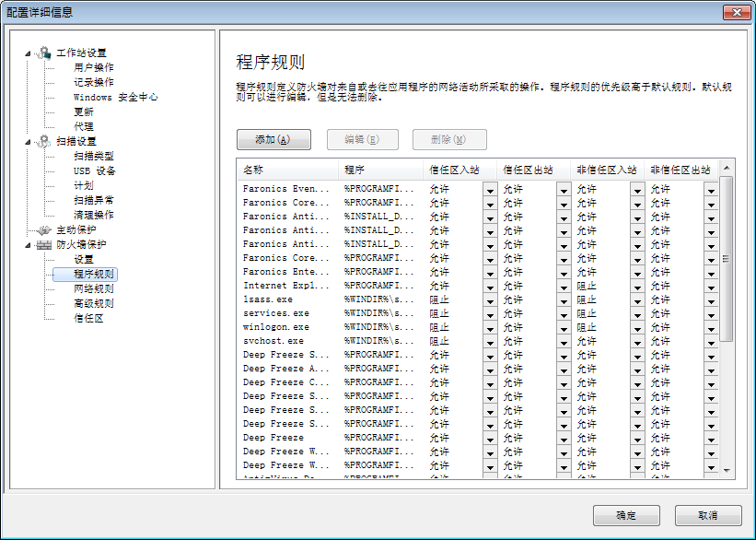The height and width of the screenshot is (540, 756).
Task: Click the 取消 button
Action: 708,515
